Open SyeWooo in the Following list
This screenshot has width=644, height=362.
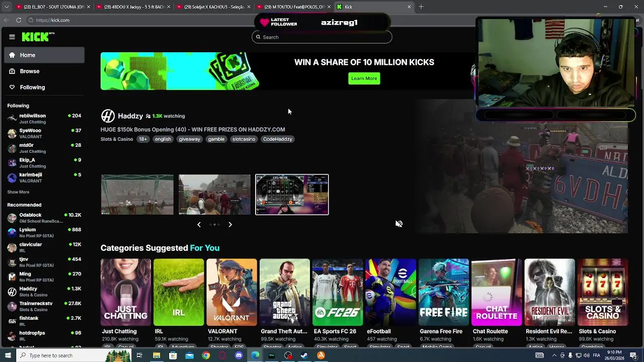point(44,133)
